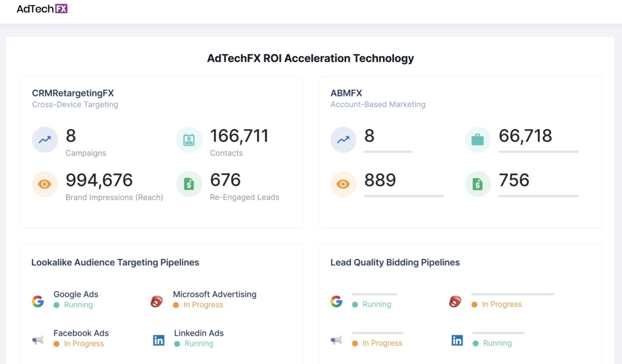This screenshot has height=364, width=622.
Task: Click the Microsoft Advertising red swirl icon
Action: (x=157, y=301)
